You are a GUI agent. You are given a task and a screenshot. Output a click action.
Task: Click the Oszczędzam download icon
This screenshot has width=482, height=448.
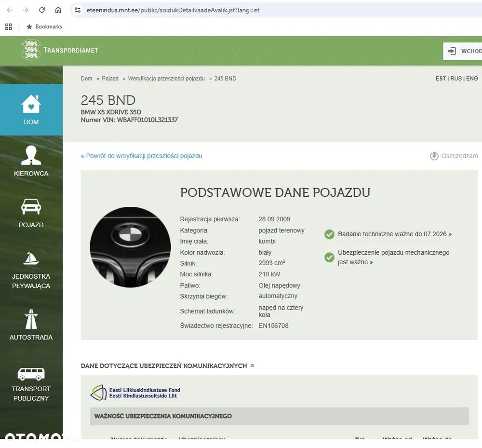point(434,156)
